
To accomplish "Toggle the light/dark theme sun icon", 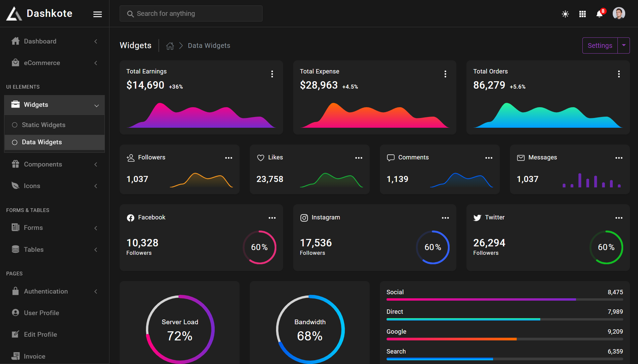I will pyautogui.click(x=565, y=14).
